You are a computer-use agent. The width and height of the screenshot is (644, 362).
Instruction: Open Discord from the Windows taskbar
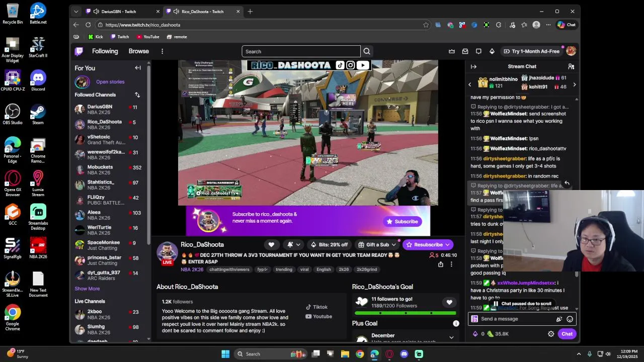(x=404, y=354)
